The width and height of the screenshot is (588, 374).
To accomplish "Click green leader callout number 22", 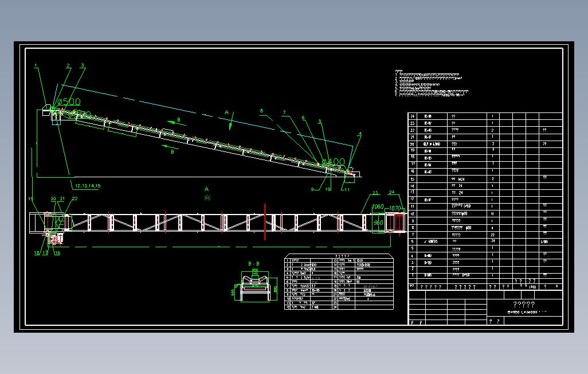I will 75,198.
